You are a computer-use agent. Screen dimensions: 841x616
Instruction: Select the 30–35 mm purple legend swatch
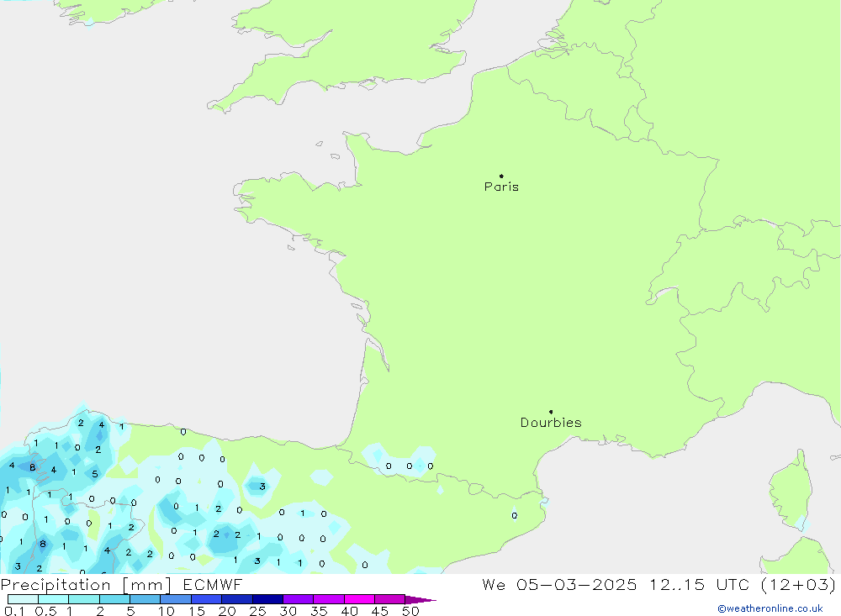click(x=299, y=599)
